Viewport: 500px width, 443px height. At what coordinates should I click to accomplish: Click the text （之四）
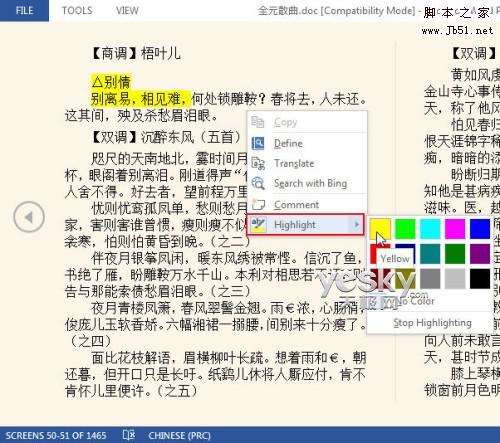point(91,341)
